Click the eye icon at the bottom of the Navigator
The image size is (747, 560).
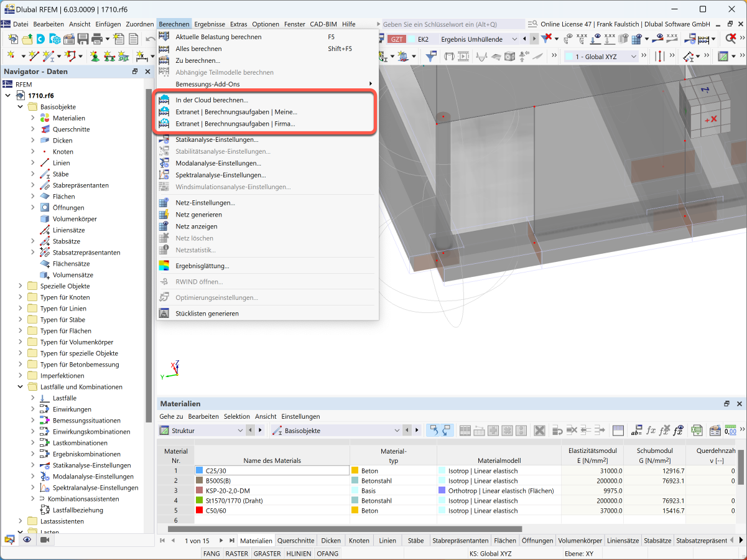(x=27, y=540)
